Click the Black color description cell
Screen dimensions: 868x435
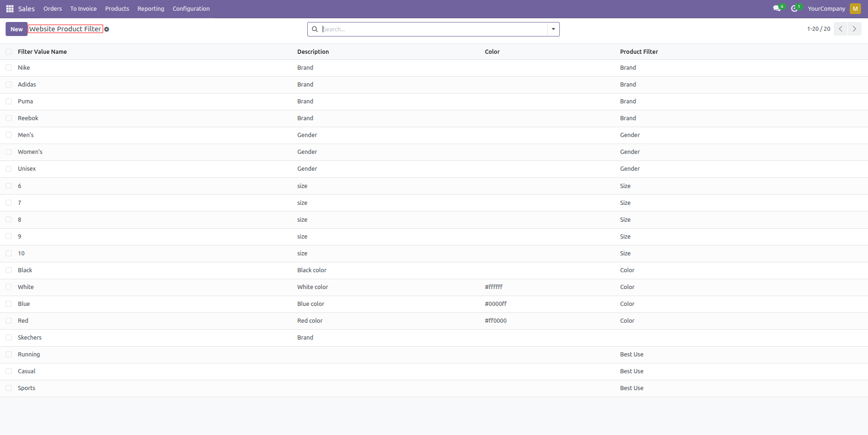(x=312, y=270)
